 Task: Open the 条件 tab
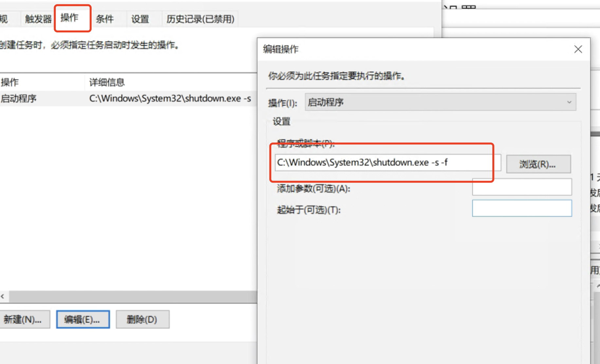[105, 19]
